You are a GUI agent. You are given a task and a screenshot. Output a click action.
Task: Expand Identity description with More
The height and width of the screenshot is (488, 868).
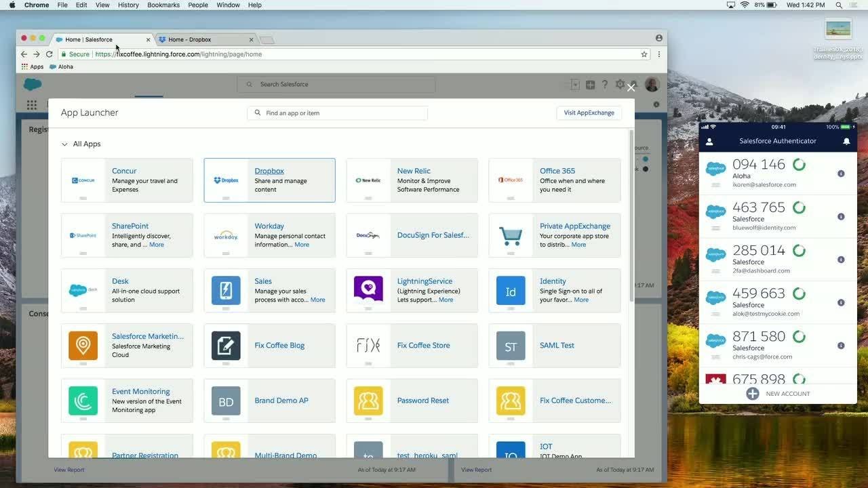(581, 300)
